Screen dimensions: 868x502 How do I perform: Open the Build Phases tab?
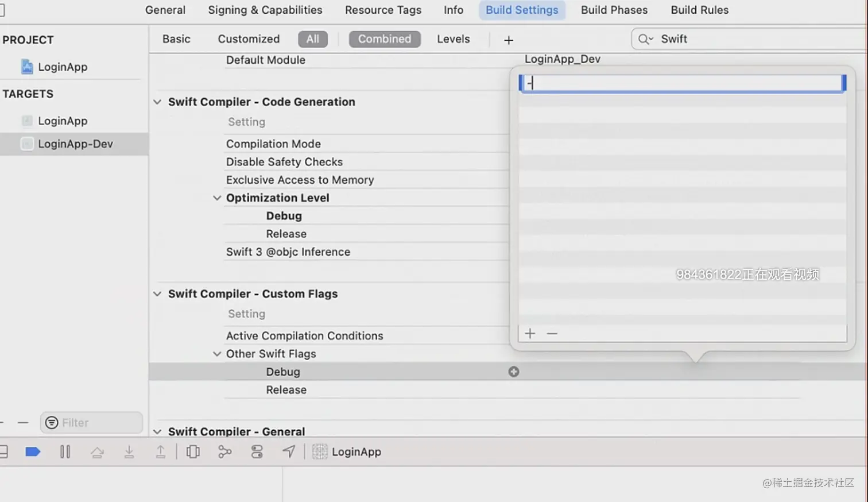(614, 10)
